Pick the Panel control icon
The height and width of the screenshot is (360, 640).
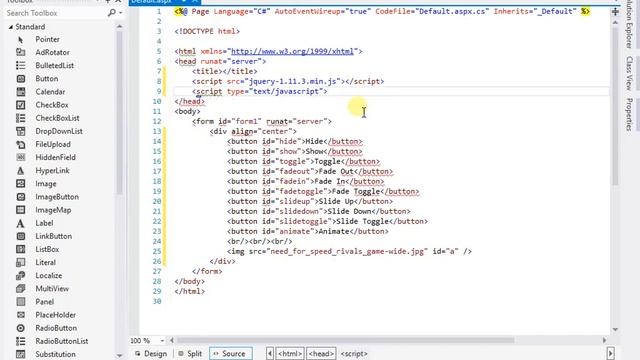tap(20, 302)
